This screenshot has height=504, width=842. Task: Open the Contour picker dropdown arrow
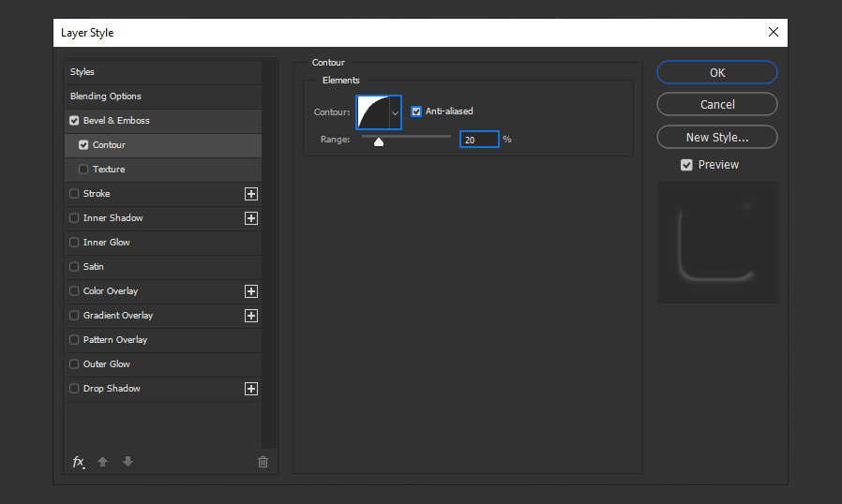click(x=396, y=112)
